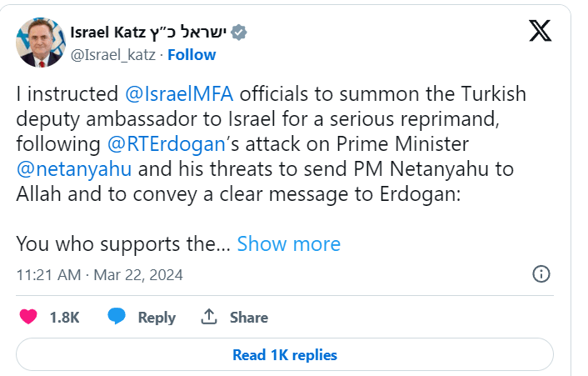Click the share upload arrow icon
Image resolution: width=588 pixels, height=376 pixels.
[208, 317]
